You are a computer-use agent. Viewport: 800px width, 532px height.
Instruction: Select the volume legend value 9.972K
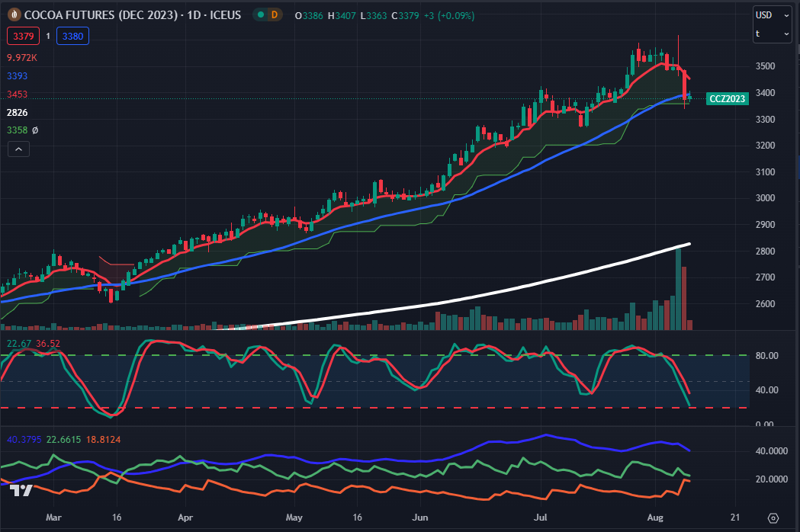[22, 58]
